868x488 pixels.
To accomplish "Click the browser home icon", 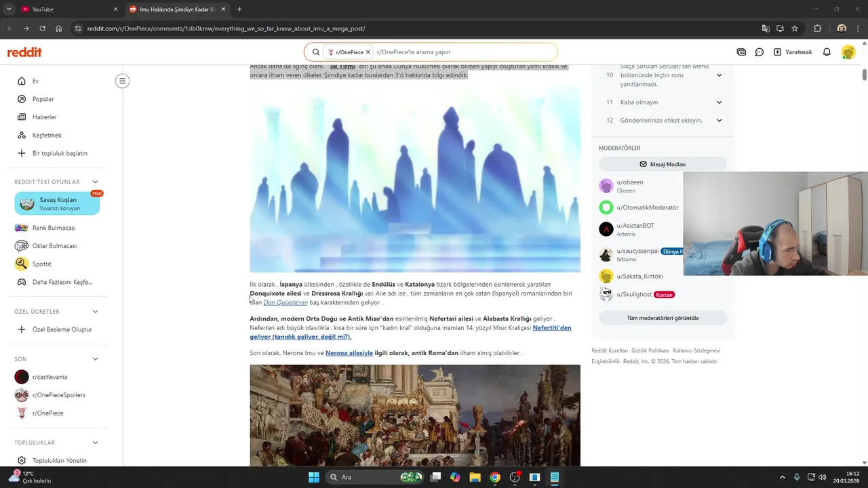I will click(59, 28).
